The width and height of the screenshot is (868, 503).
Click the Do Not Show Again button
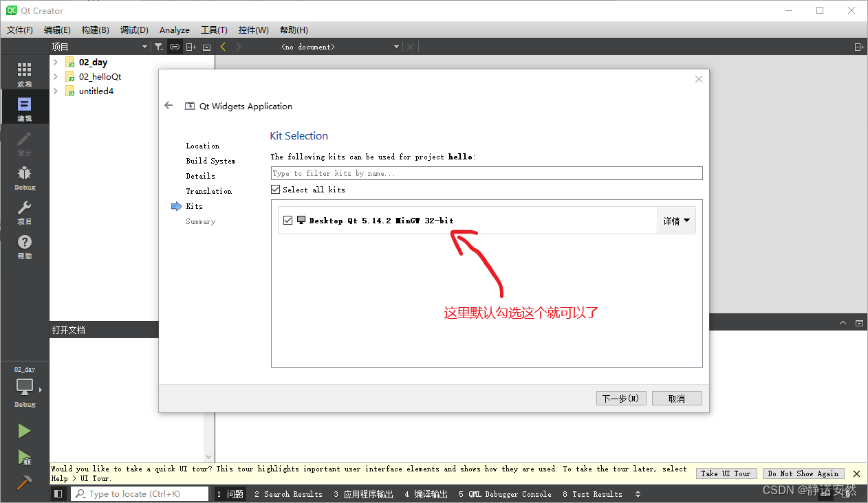click(x=803, y=473)
